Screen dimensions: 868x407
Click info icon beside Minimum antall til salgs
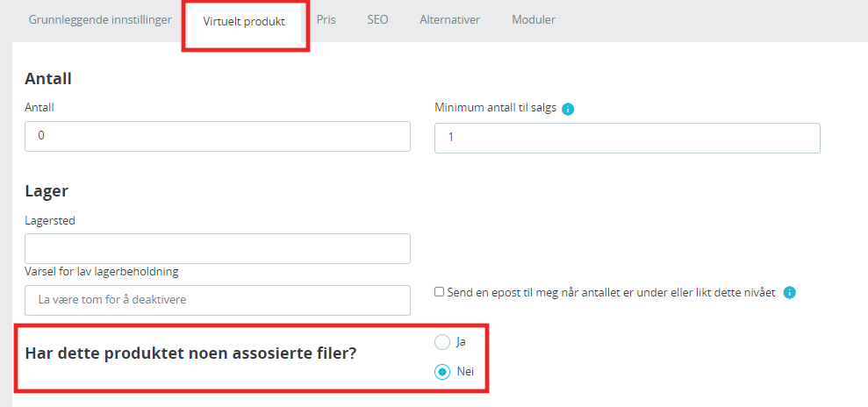(568, 109)
